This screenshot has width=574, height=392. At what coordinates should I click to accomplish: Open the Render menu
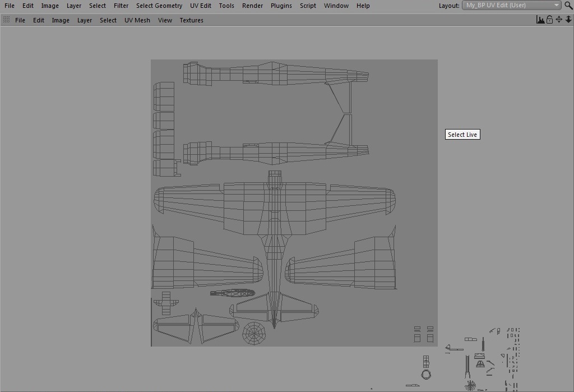[252, 6]
